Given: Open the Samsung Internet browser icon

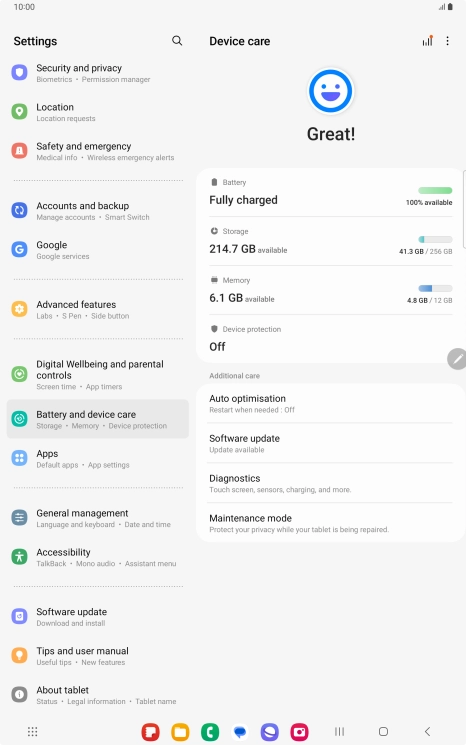Looking at the screenshot, I should click(x=269, y=732).
